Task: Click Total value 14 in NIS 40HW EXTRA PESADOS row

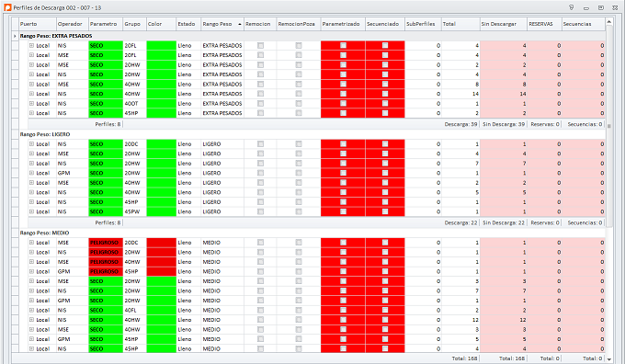Action: pyautogui.click(x=475, y=94)
